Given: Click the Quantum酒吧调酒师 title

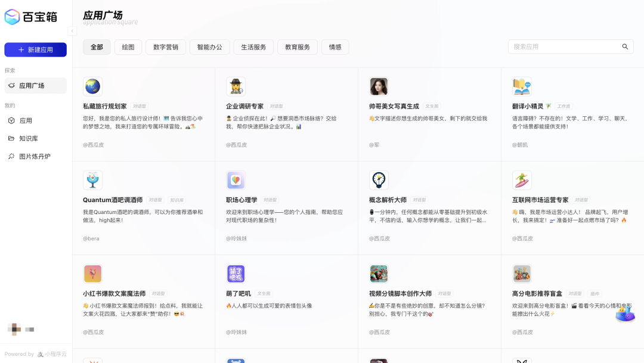Looking at the screenshot, I should point(113,200).
